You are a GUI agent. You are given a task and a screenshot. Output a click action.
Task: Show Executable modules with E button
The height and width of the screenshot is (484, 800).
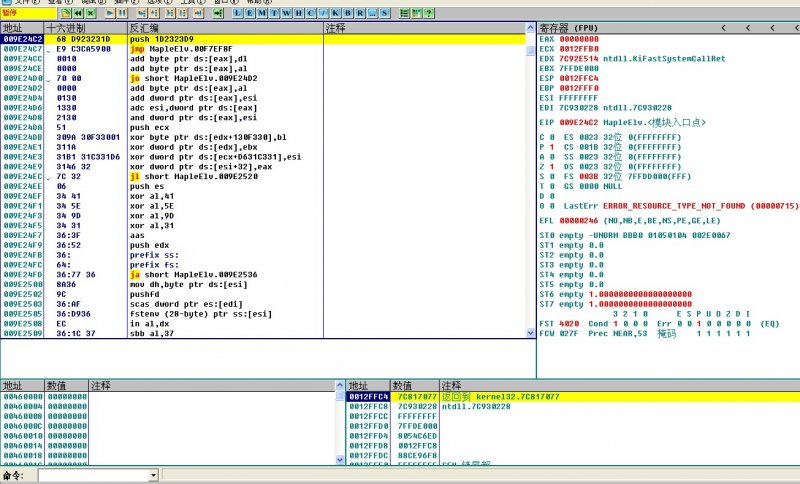click(249, 15)
